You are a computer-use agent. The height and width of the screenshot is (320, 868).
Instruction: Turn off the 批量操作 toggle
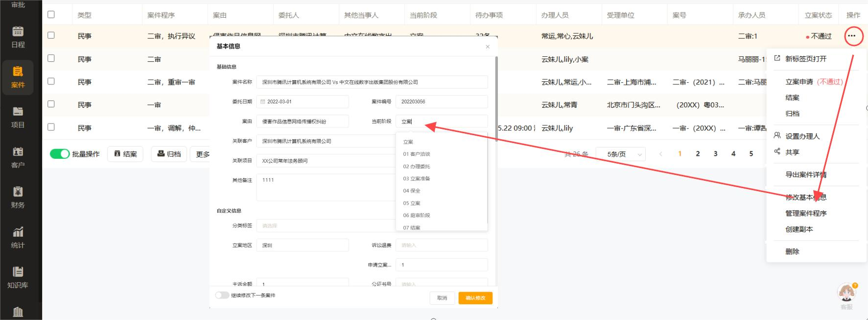click(x=60, y=154)
